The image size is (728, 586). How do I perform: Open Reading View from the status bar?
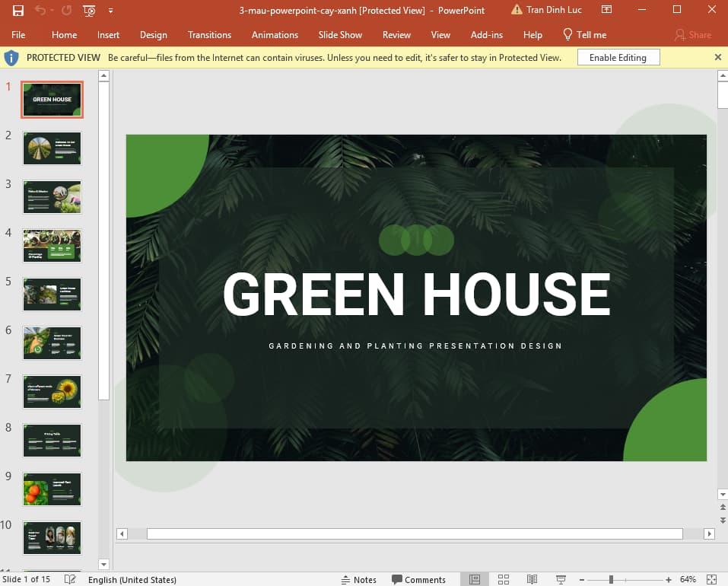[x=532, y=579]
